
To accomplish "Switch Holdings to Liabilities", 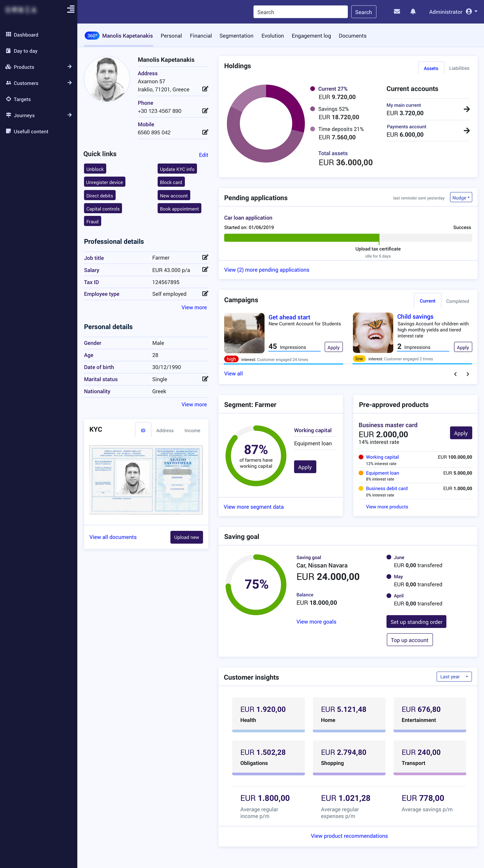I will (x=459, y=68).
